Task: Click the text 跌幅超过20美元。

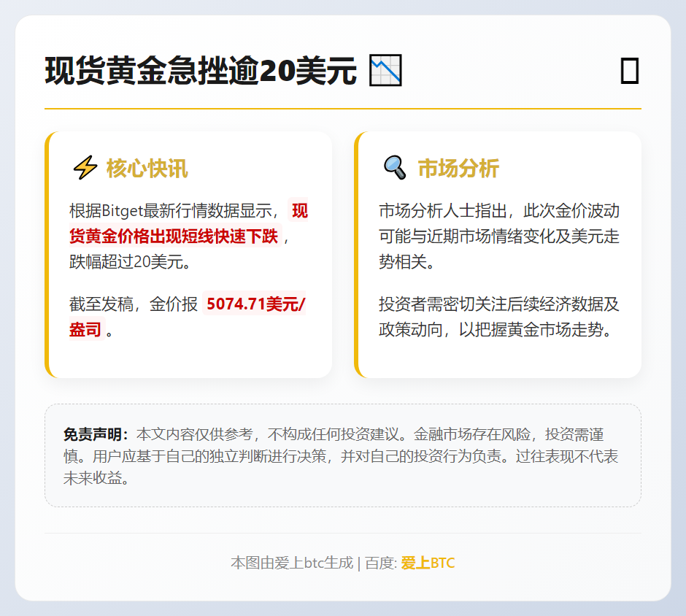Action: pyautogui.click(x=130, y=261)
